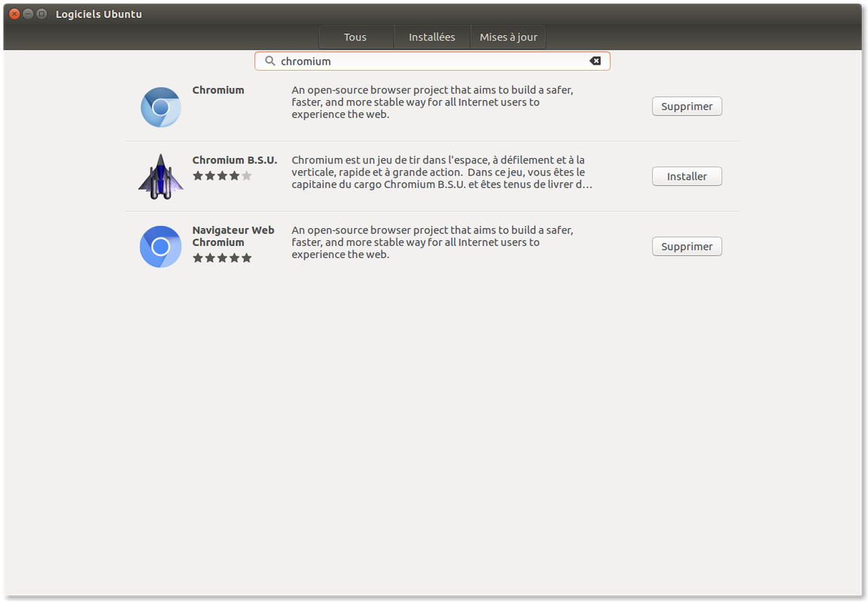This screenshot has width=868, height=602.
Task: Select the Navigateur Web Chromium title
Action: pyautogui.click(x=233, y=236)
